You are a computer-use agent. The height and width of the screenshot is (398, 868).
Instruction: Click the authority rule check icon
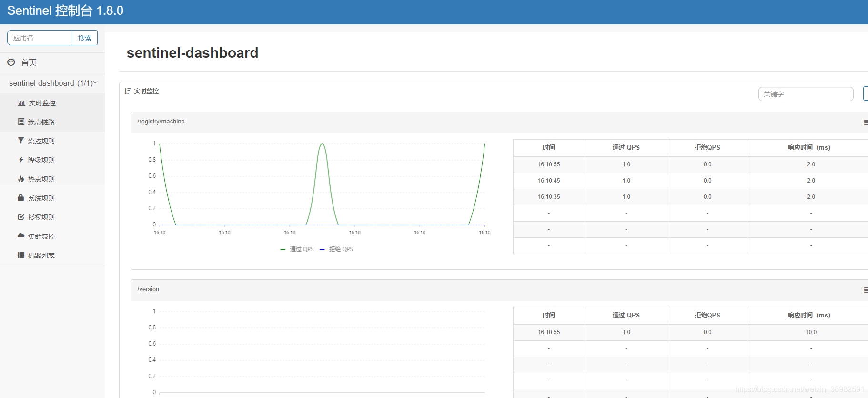click(x=21, y=217)
